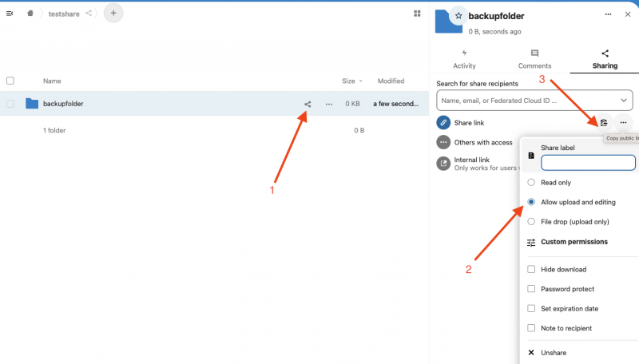Switch to the Comments tab
Screen dimensions: 639x364
click(534, 59)
